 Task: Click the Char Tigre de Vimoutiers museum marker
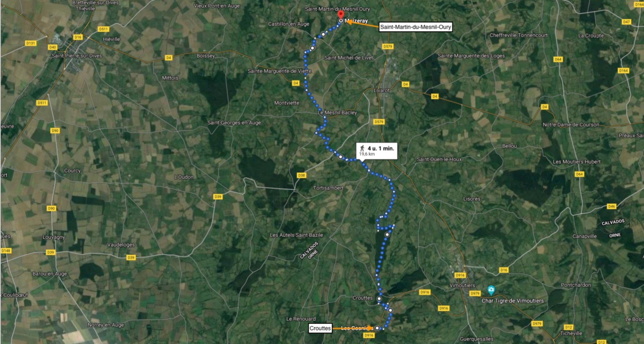coord(491,290)
